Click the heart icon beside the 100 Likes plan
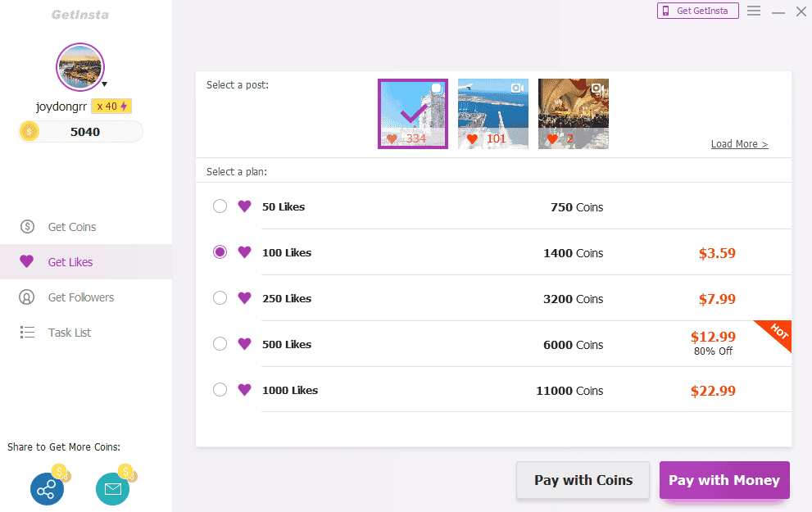The height and width of the screenshot is (512, 812). 242,252
